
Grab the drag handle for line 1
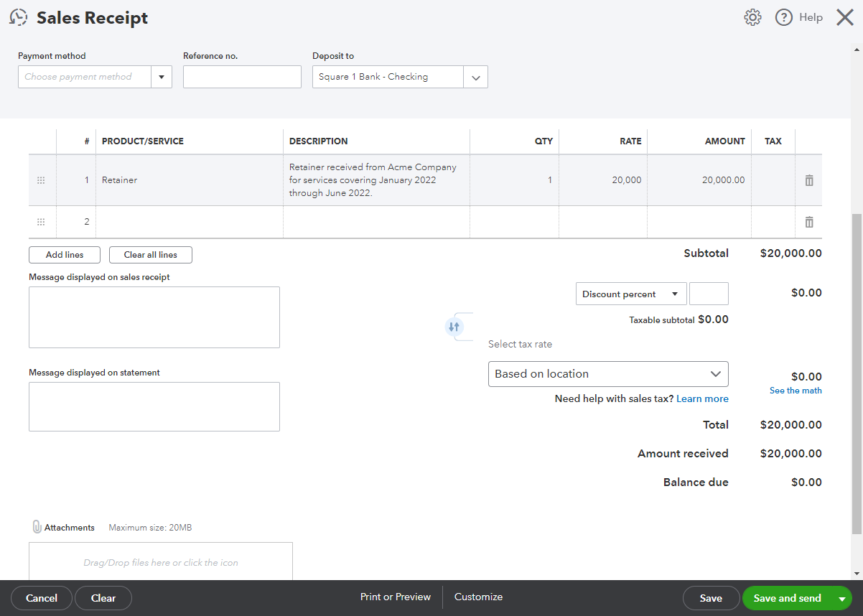[x=41, y=180]
